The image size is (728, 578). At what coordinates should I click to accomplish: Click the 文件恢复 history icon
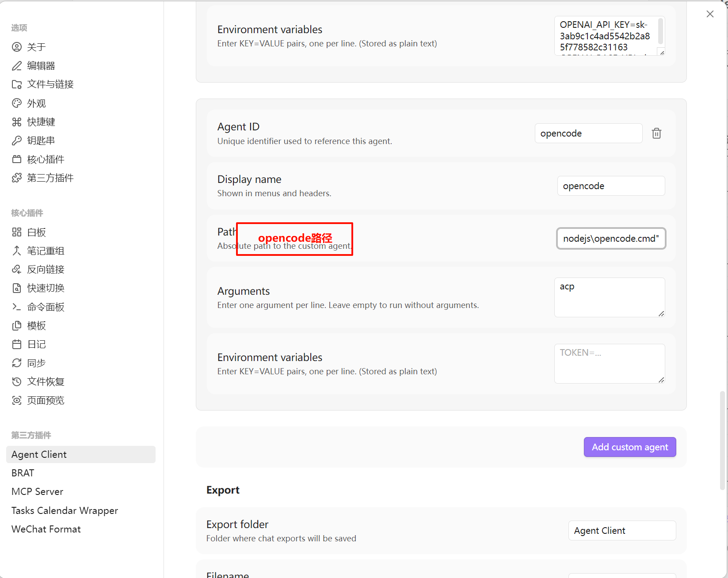(17, 381)
